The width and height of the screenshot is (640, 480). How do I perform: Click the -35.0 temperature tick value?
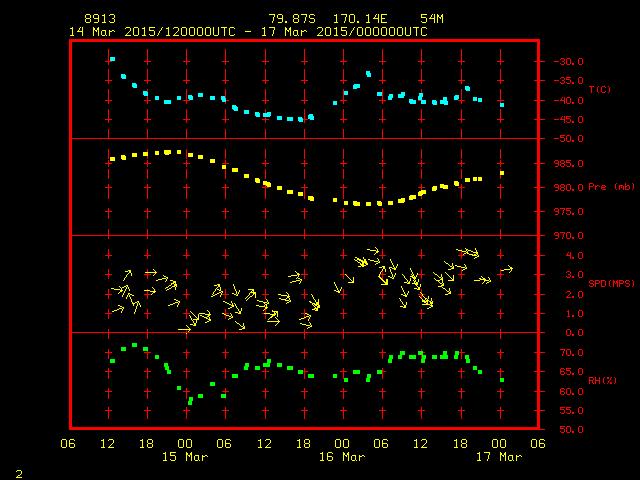(568, 81)
